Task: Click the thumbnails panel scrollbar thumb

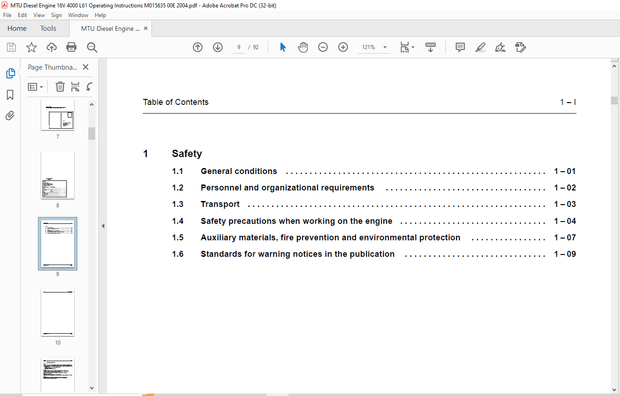Action: click(x=92, y=133)
